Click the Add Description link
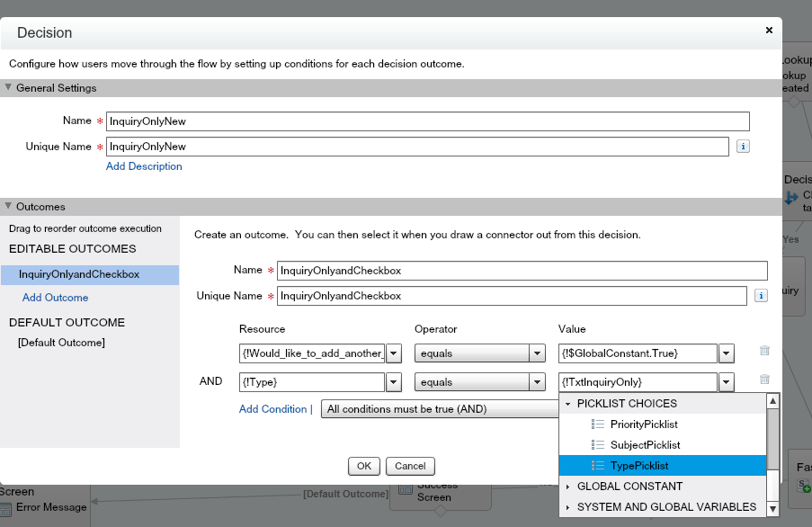This screenshot has height=527, width=812. click(x=144, y=166)
